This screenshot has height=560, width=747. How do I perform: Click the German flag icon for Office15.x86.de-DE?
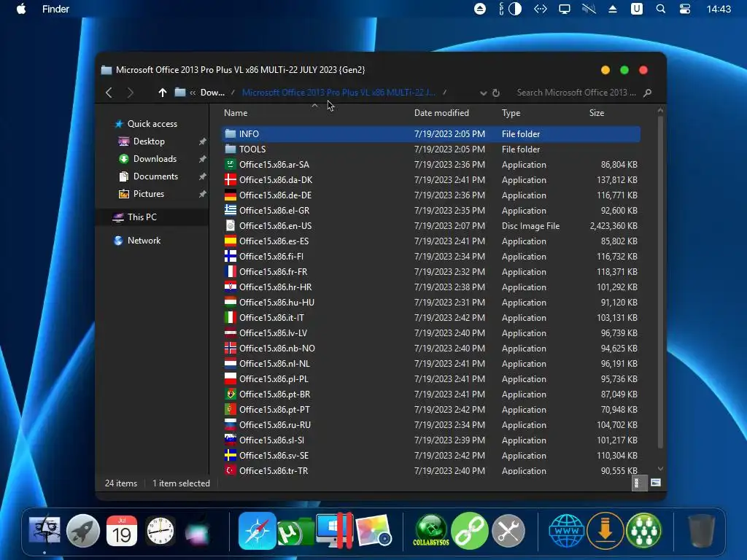[x=231, y=195]
